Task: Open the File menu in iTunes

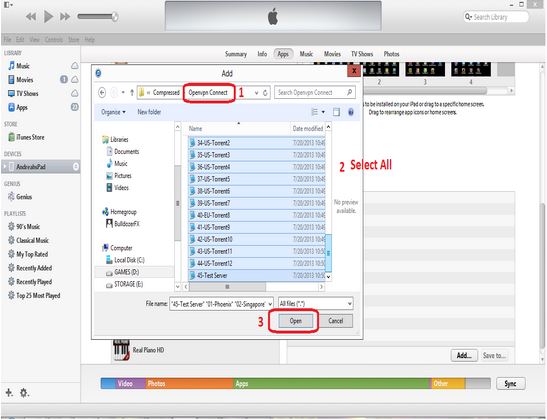Action: point(8,39)
